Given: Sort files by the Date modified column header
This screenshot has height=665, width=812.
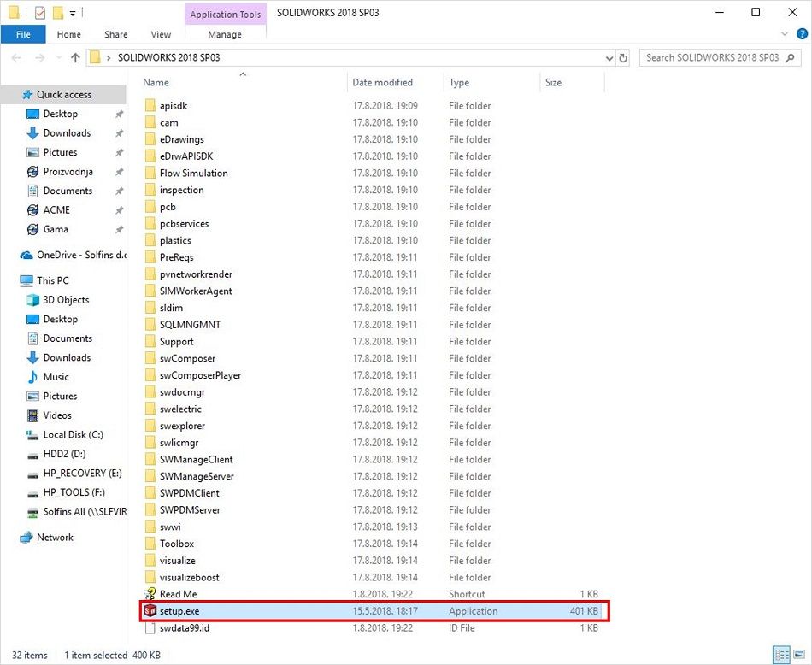Looking at the screenshot, I should [x=382, y=83].
